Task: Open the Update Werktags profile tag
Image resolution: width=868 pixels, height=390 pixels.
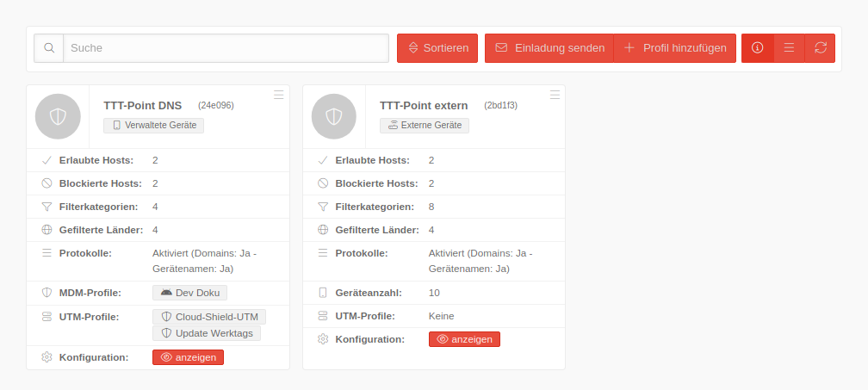Action: [207, 332]
